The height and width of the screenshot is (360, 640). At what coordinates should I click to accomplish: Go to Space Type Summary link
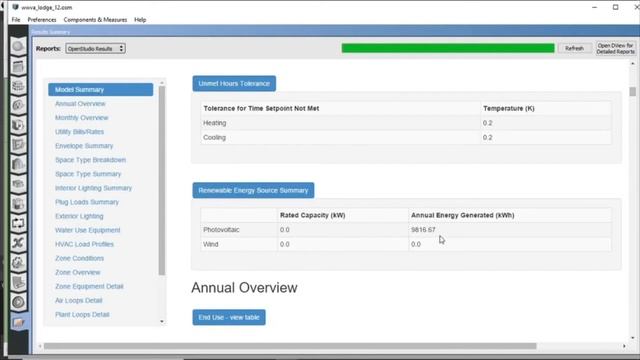coord(88,174)
